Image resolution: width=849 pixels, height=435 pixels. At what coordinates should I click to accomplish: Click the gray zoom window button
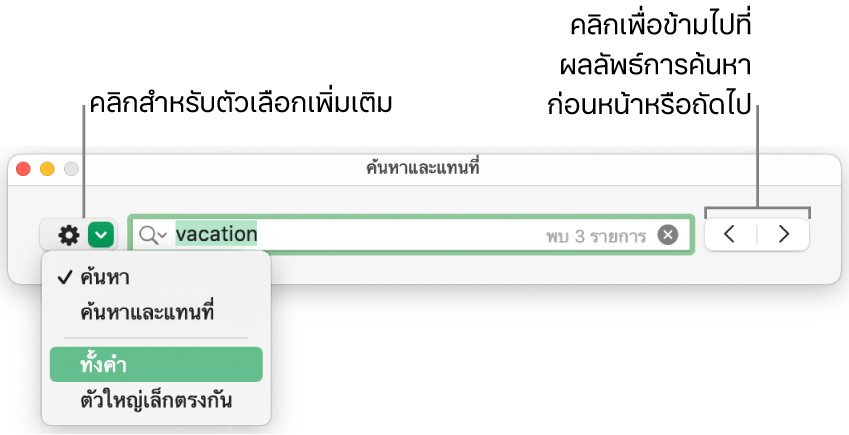(x=70, y=169)
